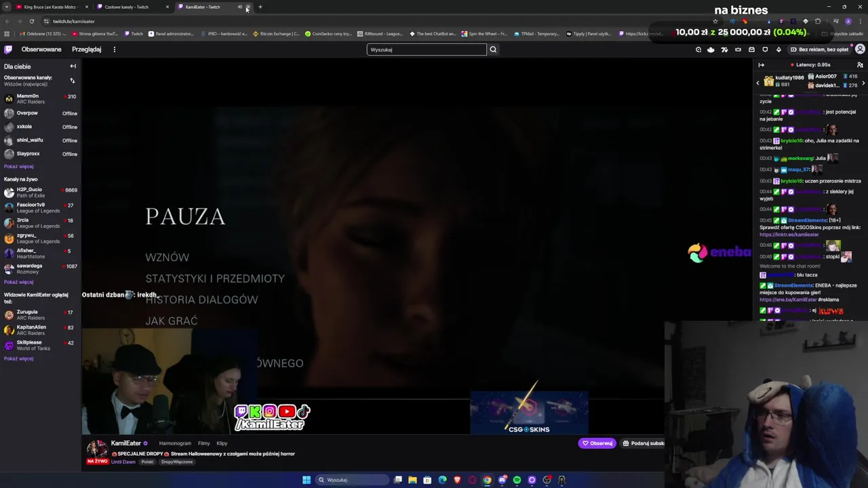Click the Windows taskbar search box
Image resolution: width=868 pixels, height=488 pixels.
click(x=351, y=480)
